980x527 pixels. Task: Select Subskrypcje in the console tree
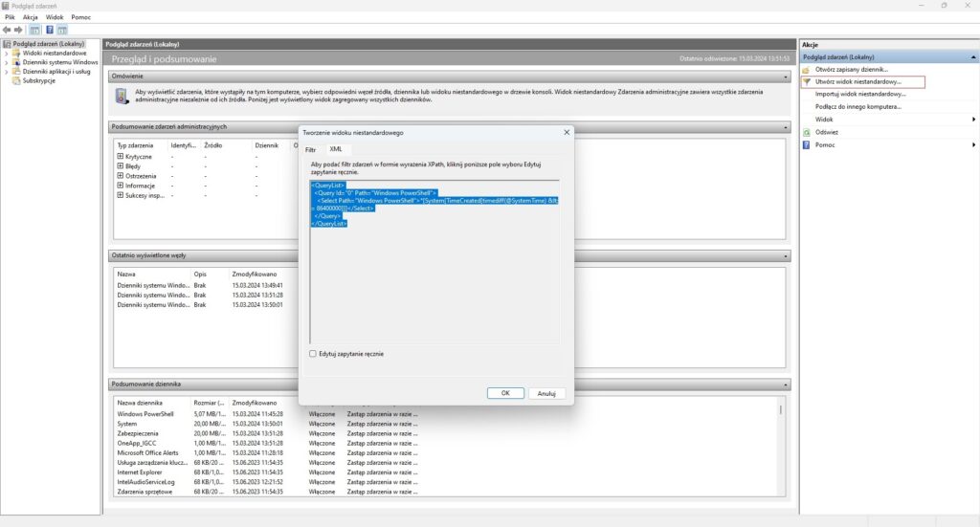(38, 80)
